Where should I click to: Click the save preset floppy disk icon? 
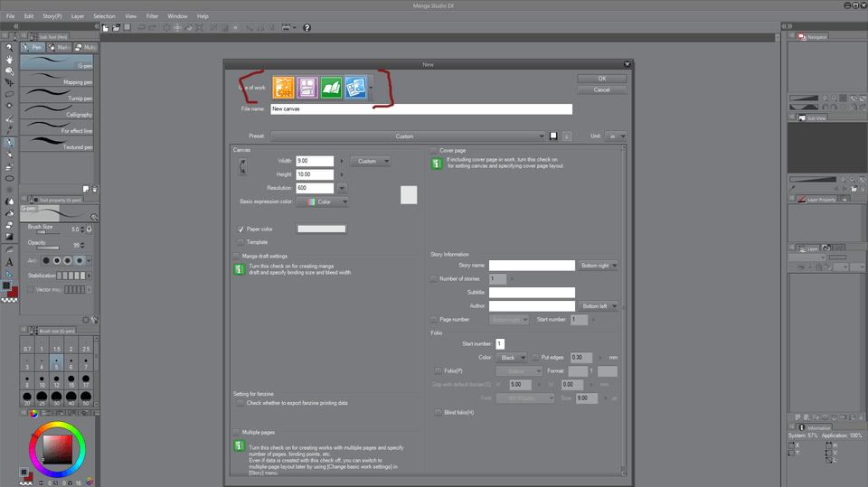(x=553, y=136)
